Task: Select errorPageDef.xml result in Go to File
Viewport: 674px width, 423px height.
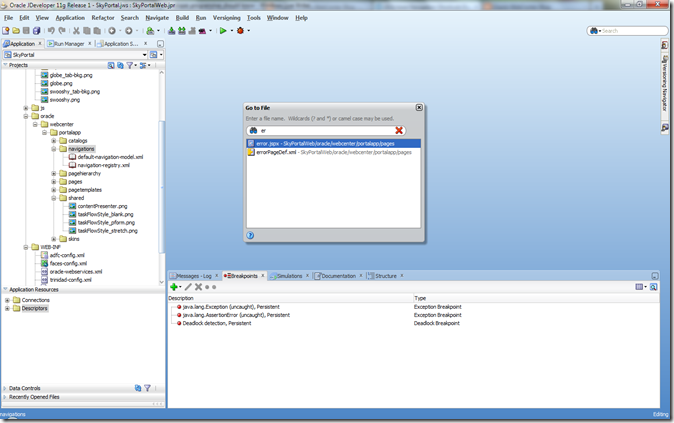Action: pos(334,152)
